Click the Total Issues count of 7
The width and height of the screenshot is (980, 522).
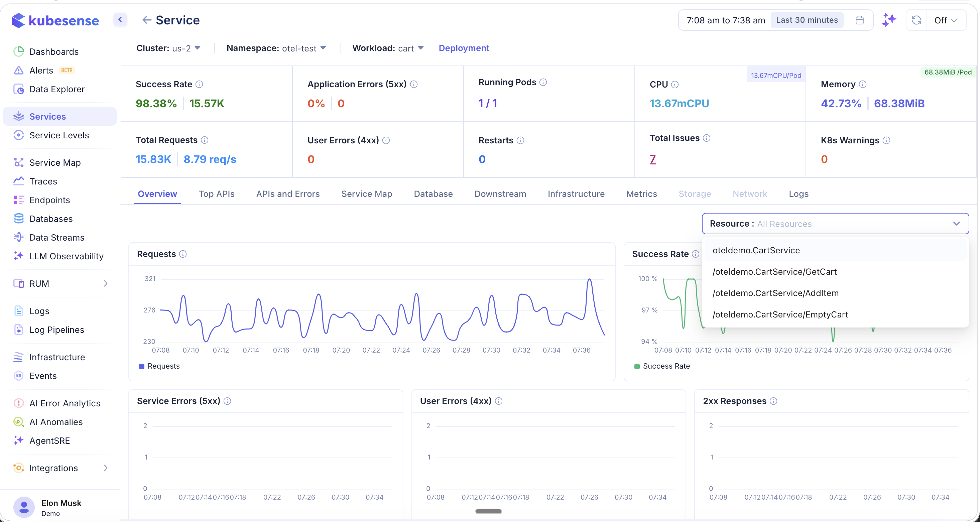[x=653, y=159]
